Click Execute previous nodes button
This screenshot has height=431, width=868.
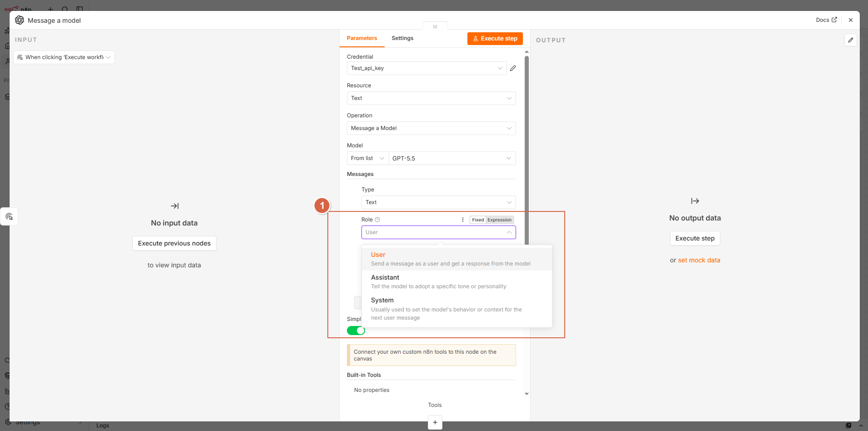point(174,243)
